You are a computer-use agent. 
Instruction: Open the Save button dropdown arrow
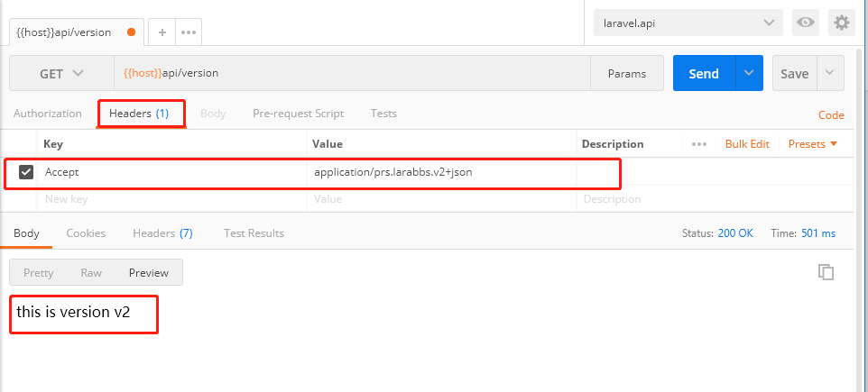pos(830,74)
